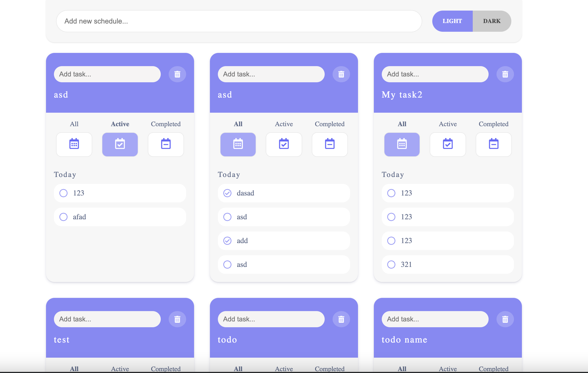Switch to DARK theme
588x373 pixels.
pyautogui.click(x=492, y=21)
